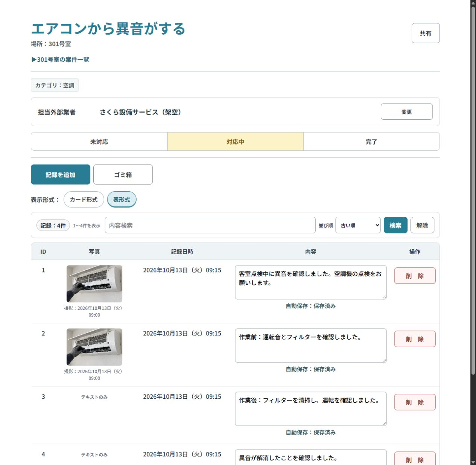Click the 検索 search button

tap(395, 225)
